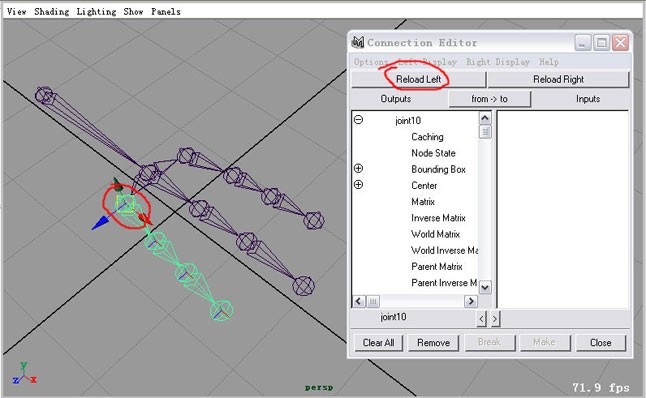Expand the Bounding Box attribute
This screenshot has width=646, height=398.
click(358, 169)
